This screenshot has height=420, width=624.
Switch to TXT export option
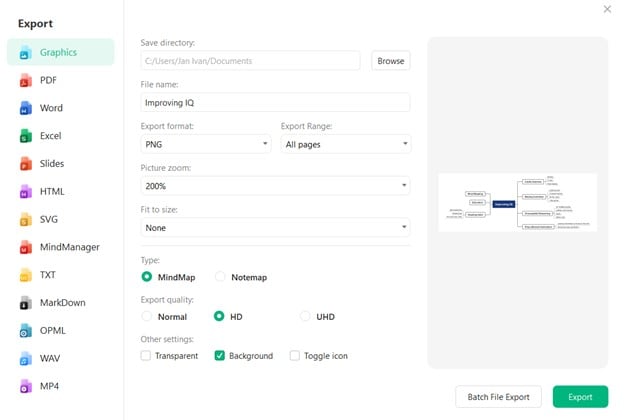click(x=60, y=275)
